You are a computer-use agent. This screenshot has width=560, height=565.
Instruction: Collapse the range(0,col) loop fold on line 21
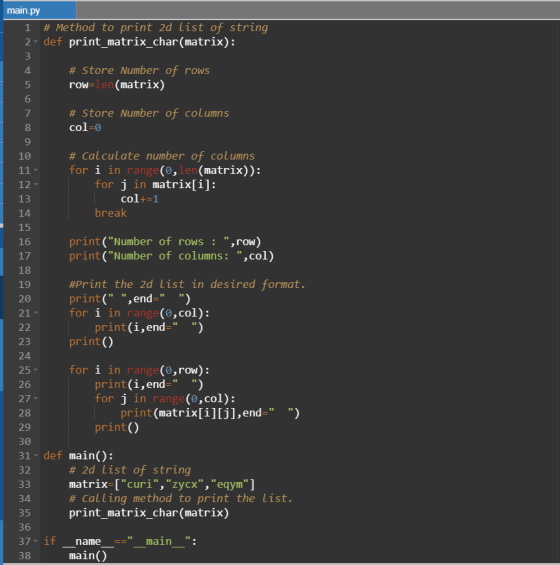click(x=36, y=313)
